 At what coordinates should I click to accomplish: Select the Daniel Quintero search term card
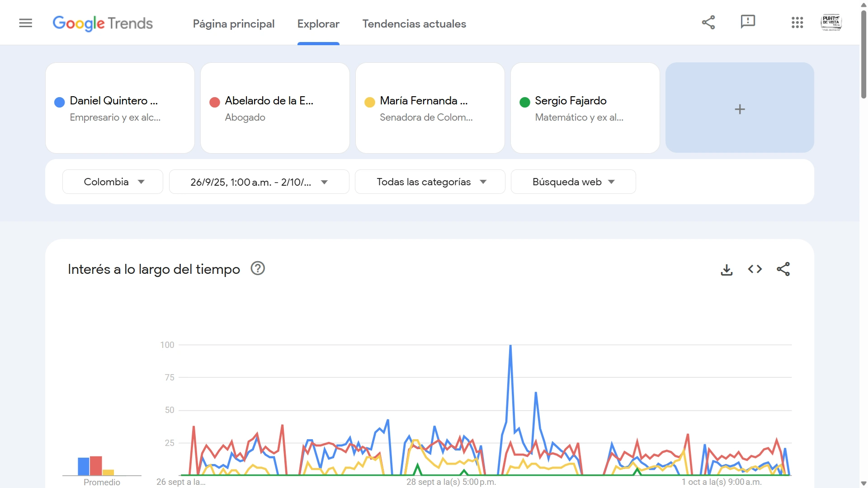click(120, 108)
